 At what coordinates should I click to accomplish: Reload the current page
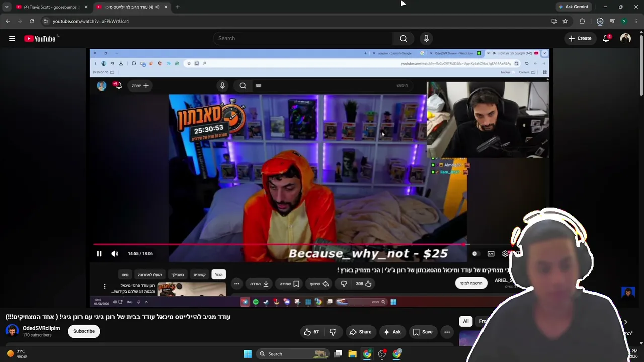32,21
